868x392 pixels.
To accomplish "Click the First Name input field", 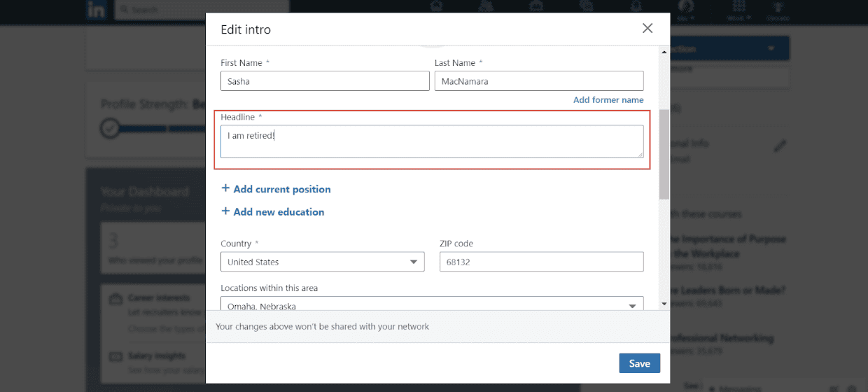I will point(325,80).
